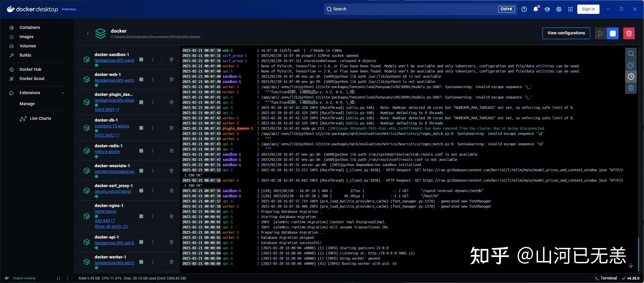Go to Containers in sidebar
The height and width of the screenshot is (283, 644).
point(29,27)
